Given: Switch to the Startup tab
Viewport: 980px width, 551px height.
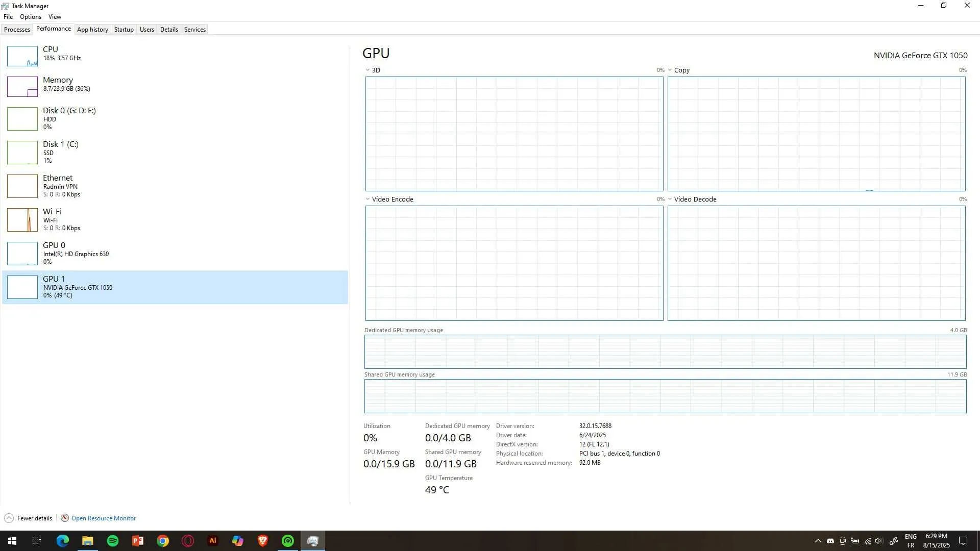Looking at the screenshot, I should [x=124, y=30].
